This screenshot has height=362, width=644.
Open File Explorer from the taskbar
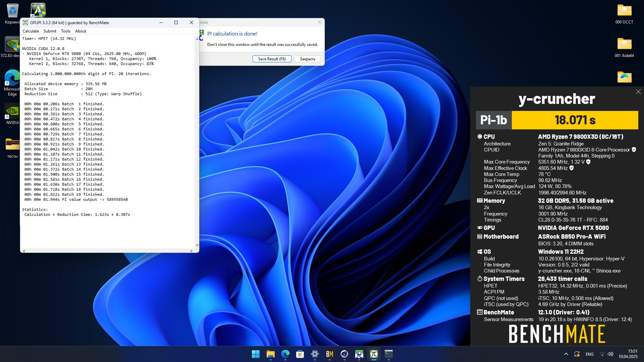pos(270,354)
